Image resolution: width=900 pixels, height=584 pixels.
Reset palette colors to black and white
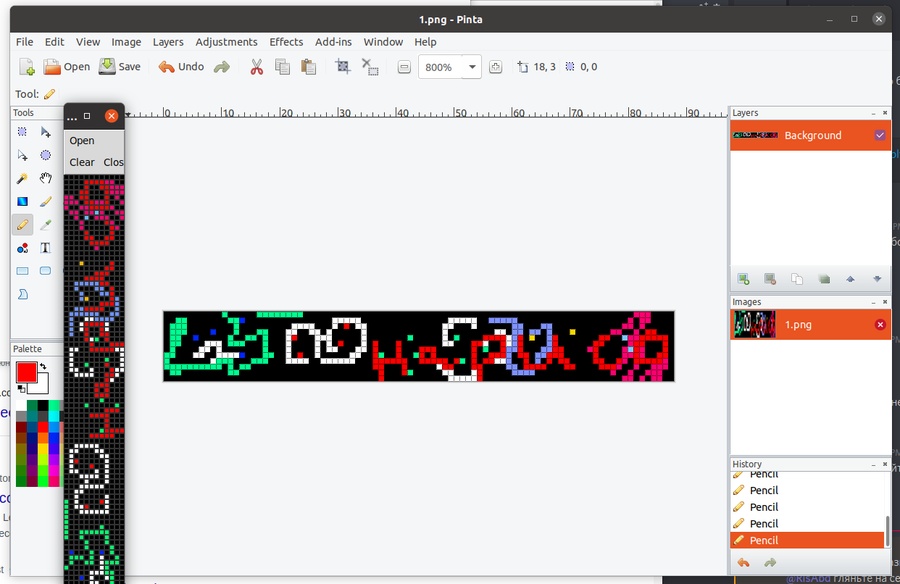point(21,389)
